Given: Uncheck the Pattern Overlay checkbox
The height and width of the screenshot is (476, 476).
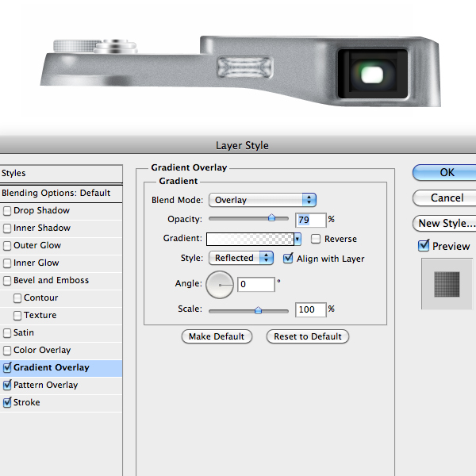Looking at the screenshot, I should coord(7,386).
